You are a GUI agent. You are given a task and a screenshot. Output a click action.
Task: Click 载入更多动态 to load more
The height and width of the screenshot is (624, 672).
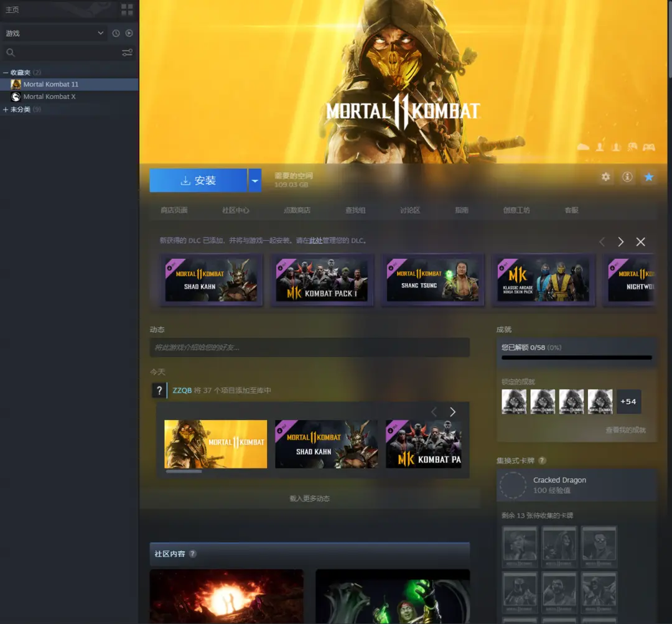click(x=309, y=498)
